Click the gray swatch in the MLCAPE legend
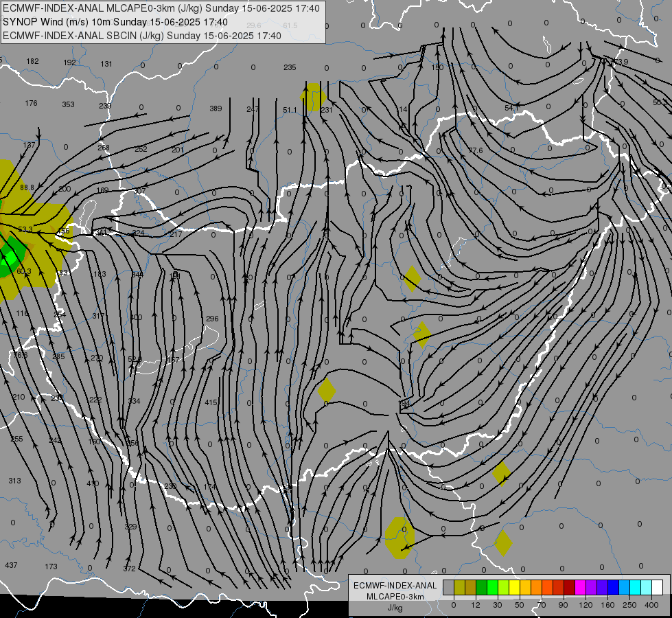 pos(449,588)
